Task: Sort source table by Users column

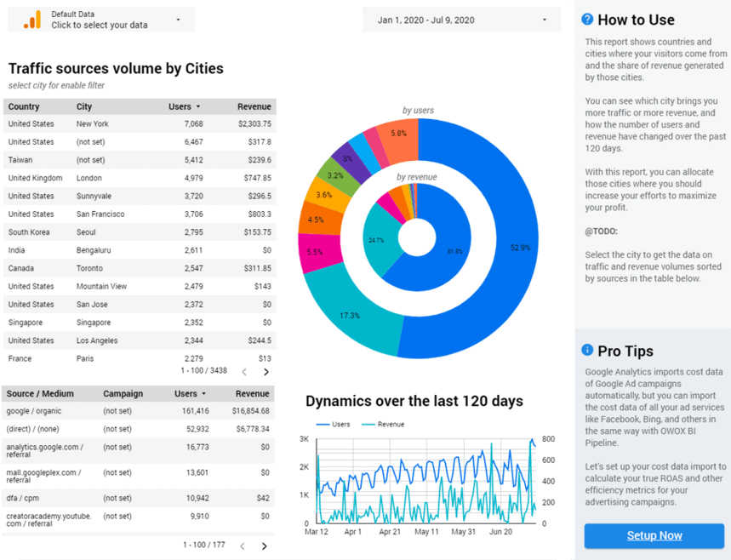Action: click(189, 394)
